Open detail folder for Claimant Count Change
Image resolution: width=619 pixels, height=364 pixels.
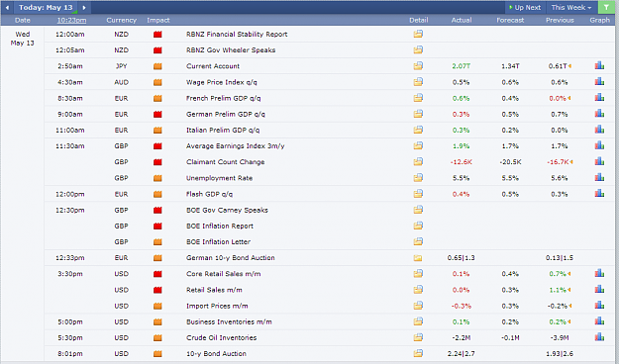(418, 161)
